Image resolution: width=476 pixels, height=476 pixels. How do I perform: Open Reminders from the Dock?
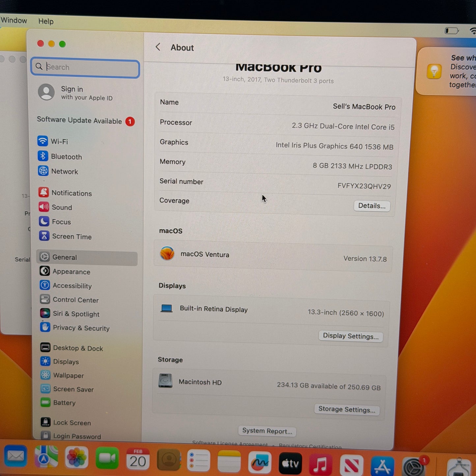(x=198, y=461)
